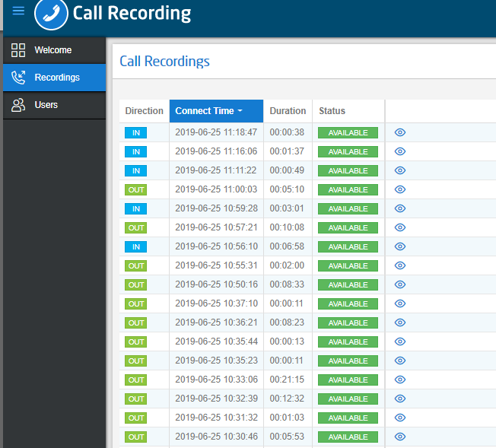
Task: Click the Call Recording phone logo
Action: [51, 14]
